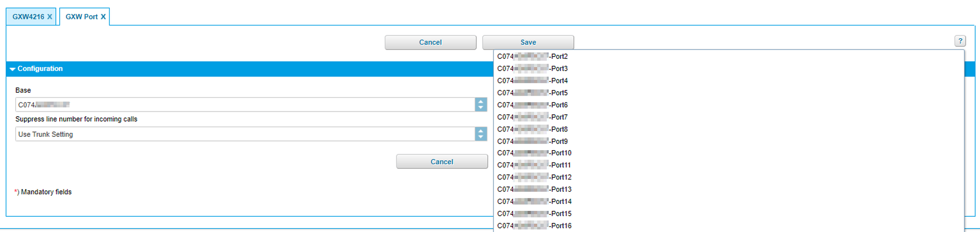This screenshot has height=232, width=980.
Task: Choose the Port8 entry from dropdown
Action: [x=533, y=129]
